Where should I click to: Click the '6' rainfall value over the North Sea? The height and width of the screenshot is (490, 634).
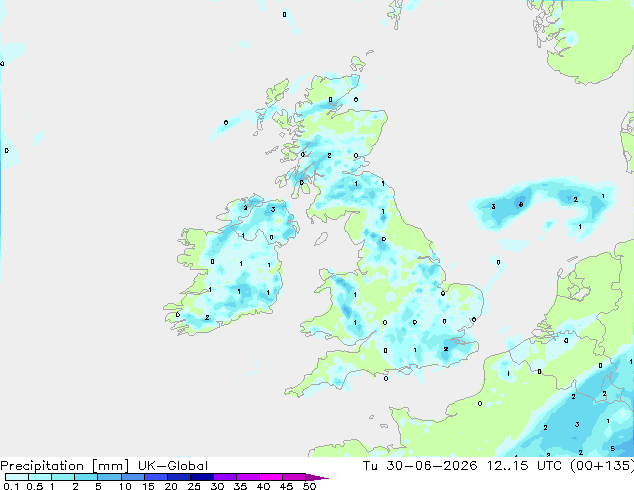point(521,205)
